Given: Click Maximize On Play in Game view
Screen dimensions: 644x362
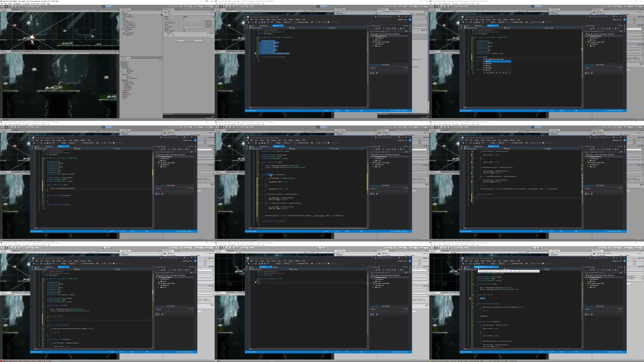Looking at the screenshot, I should tap(95, 53).
